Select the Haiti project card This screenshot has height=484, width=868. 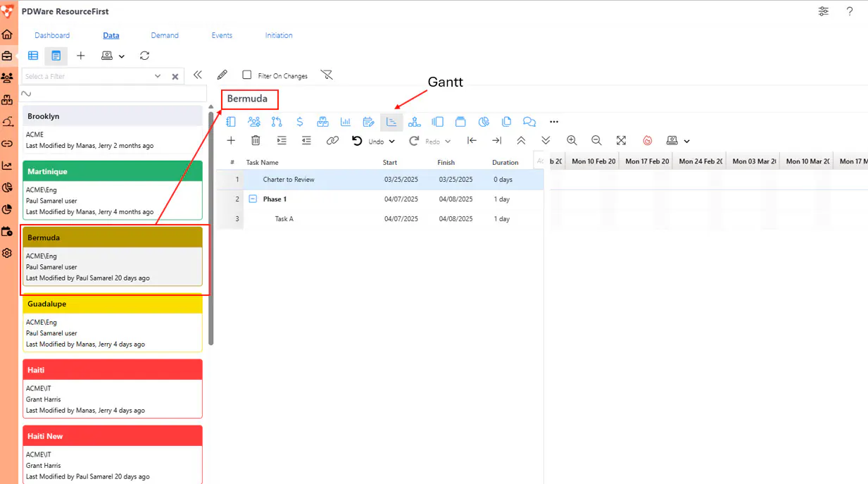coord(113,389)
